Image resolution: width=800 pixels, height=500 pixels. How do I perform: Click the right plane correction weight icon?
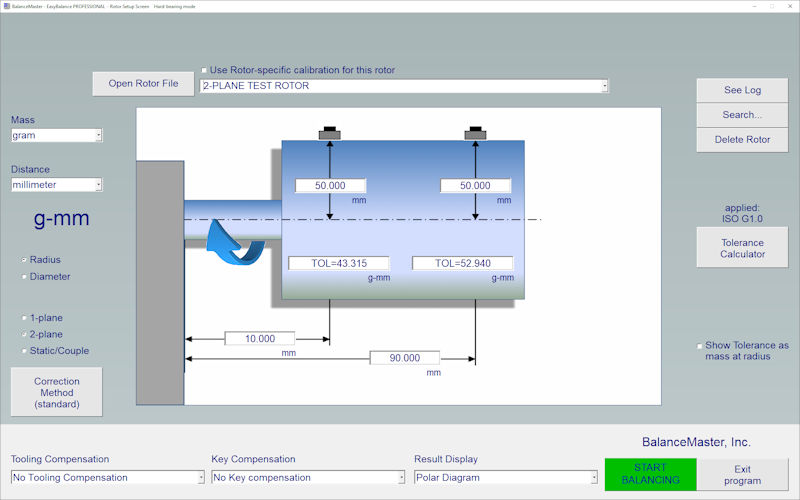tap(475, 133)
